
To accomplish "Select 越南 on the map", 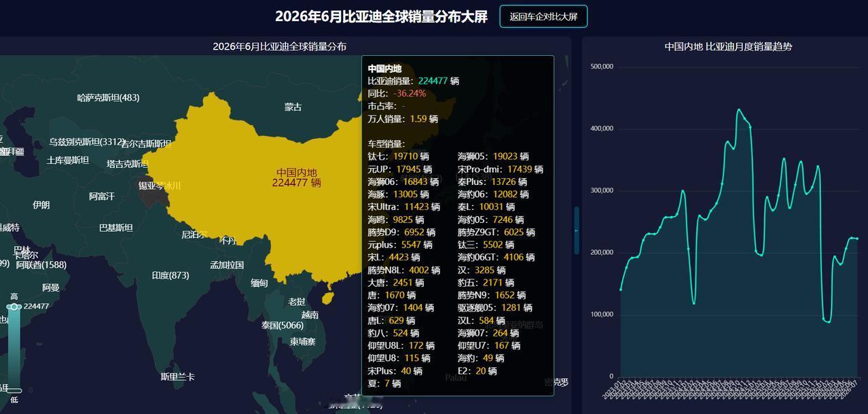I will coord(310,315).
